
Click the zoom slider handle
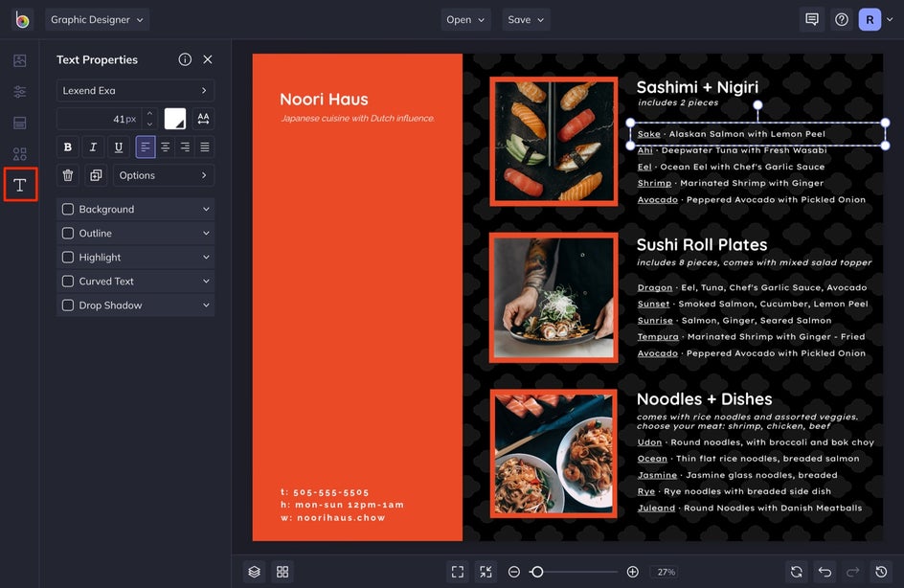(537, 572)
